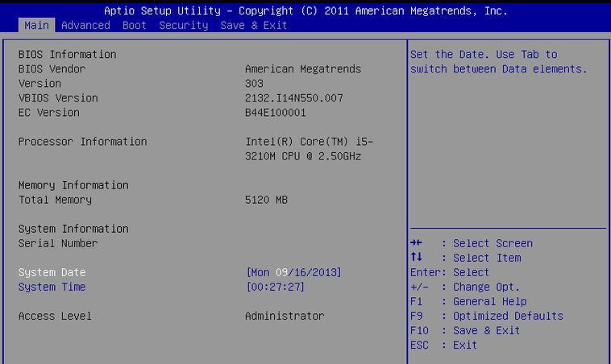Click the Access Level label

click(x=55, y=316)
